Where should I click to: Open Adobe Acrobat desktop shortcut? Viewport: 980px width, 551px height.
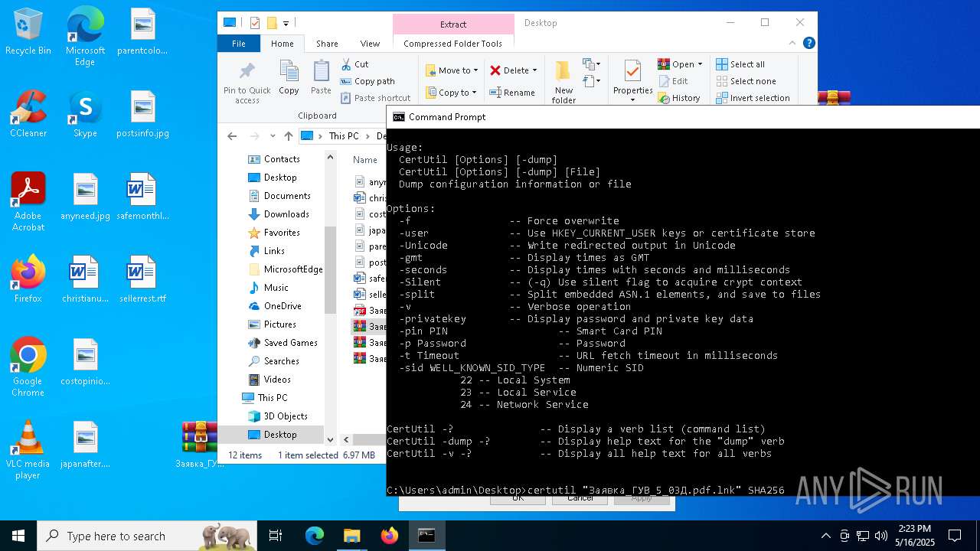pos(28,202)
